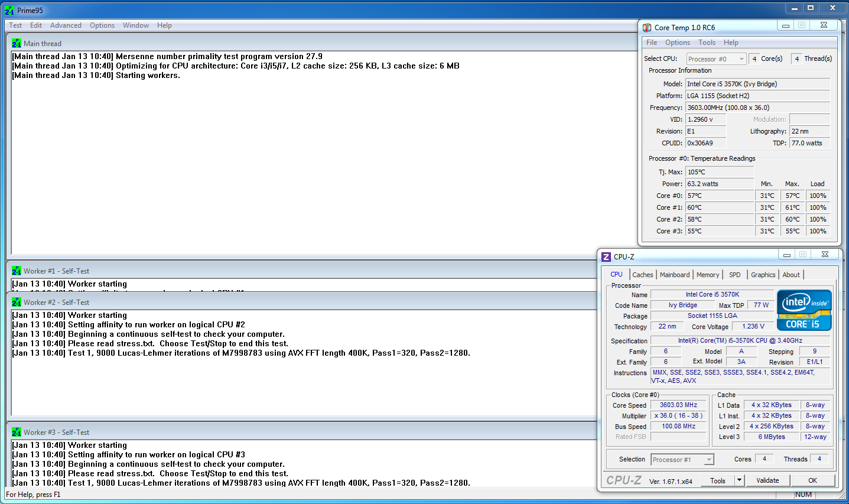The image size is (849, 504).
Task: Expand the Select CPU dropdown in Core Temp
Action: coord(717,59)
